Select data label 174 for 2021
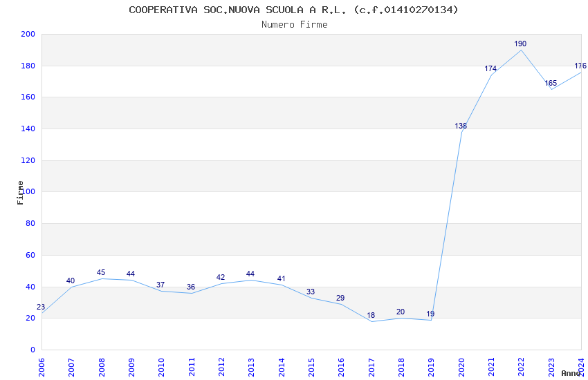 pyautogui.click(x=490, y=68)
